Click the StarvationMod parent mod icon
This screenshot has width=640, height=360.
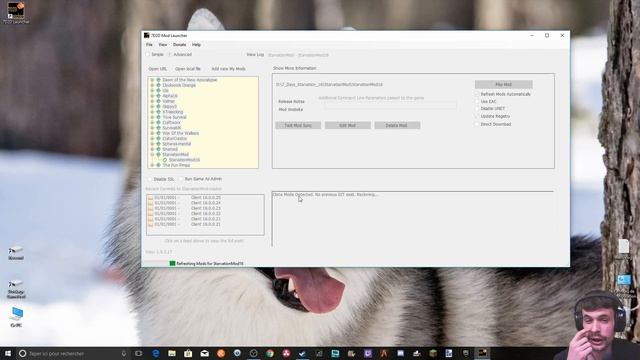pyautogui.click(x=158, y=155)
